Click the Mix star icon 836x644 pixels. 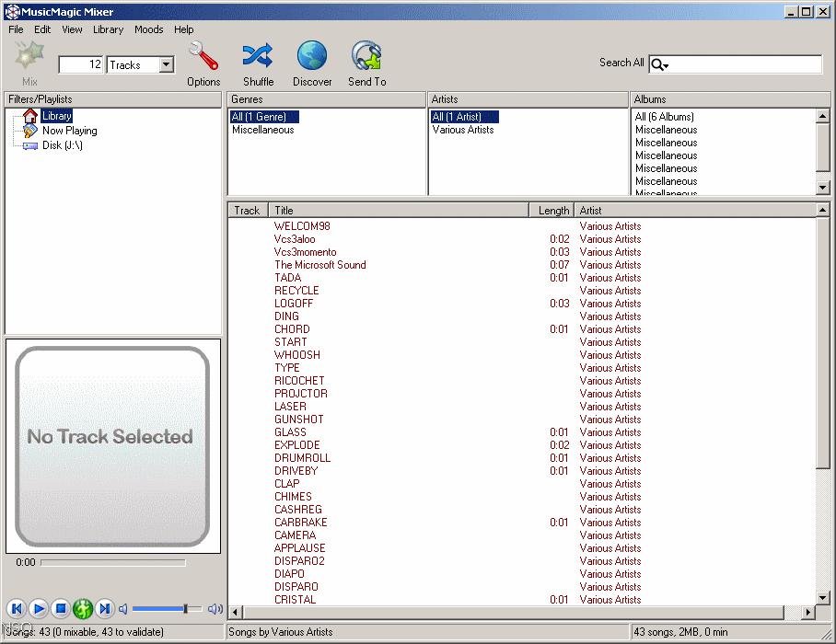[x=29, y=55]
